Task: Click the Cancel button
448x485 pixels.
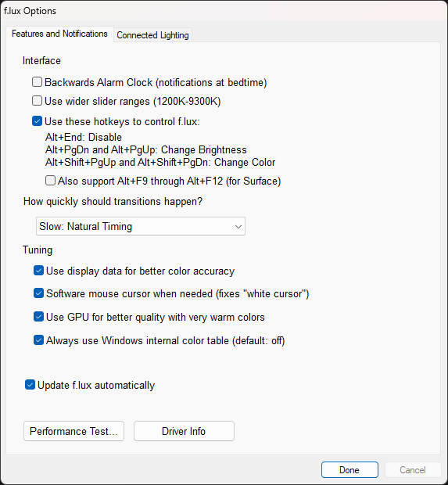Action: pos(413,470)
